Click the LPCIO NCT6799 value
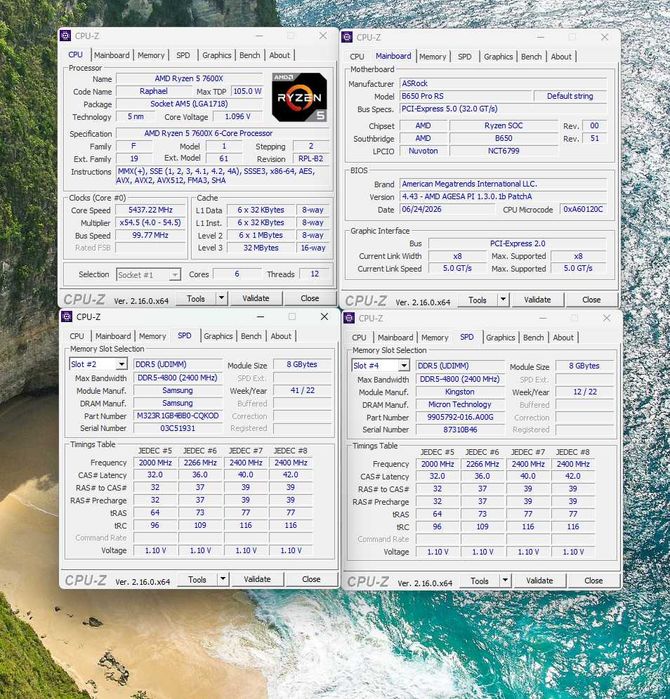670x699 pixels. coord(504,151)
